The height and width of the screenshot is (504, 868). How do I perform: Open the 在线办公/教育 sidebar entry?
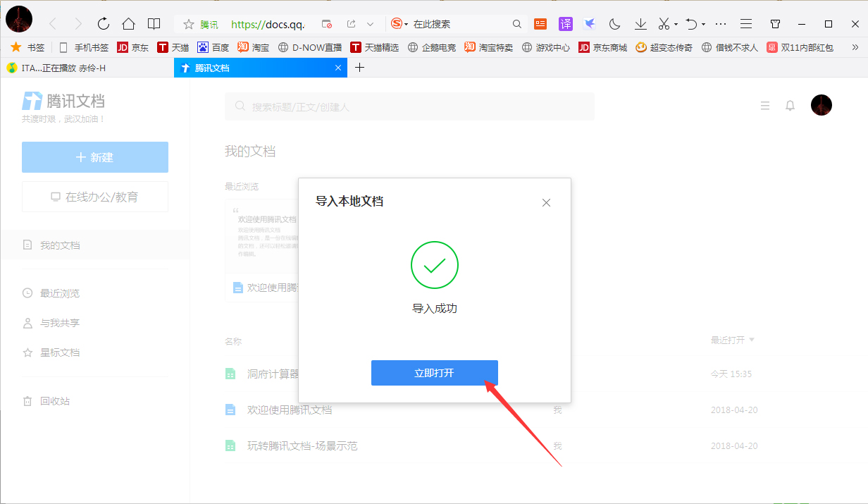(x=94, y=197)
